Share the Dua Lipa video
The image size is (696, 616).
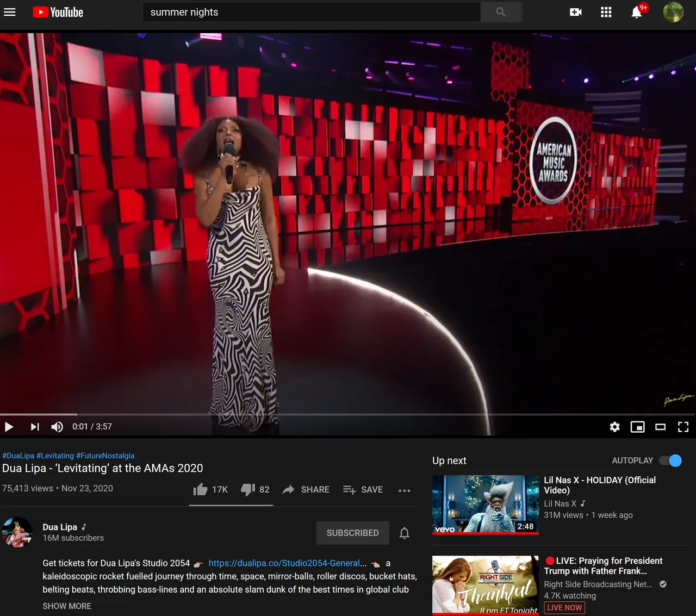[306, 489]
